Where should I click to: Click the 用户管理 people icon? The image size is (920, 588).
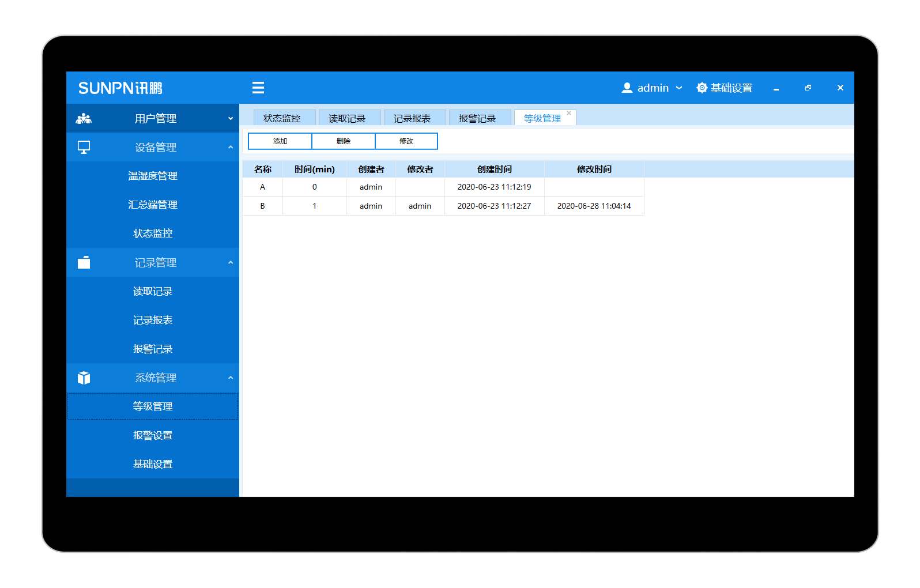[84, 119]
